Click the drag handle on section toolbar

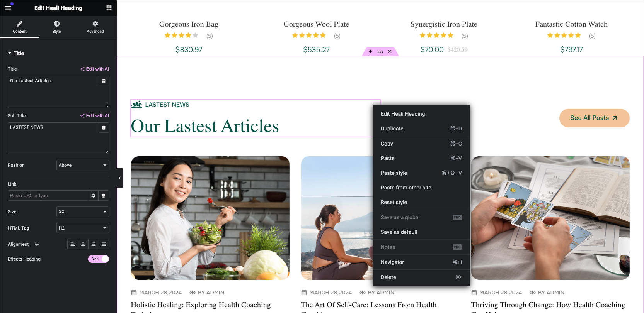tap(380, 51)
